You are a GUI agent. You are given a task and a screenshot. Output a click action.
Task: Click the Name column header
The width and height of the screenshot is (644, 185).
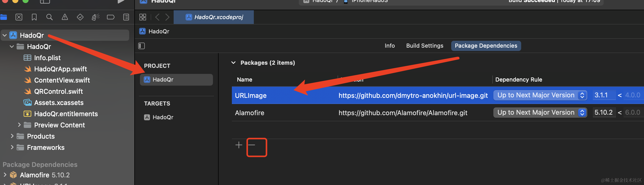point(244,80)
